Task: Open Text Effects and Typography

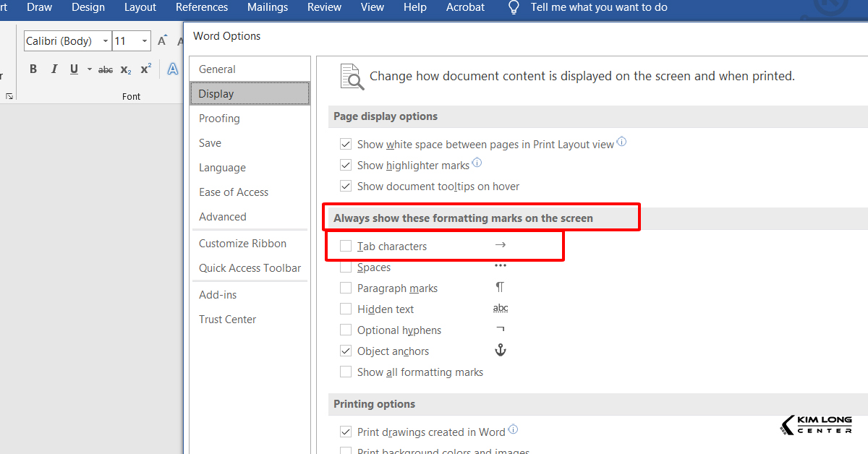Action: [173, 69]
